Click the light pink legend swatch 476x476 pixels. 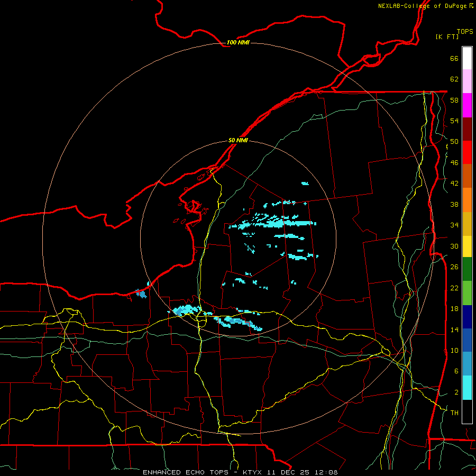click(467, 81)
